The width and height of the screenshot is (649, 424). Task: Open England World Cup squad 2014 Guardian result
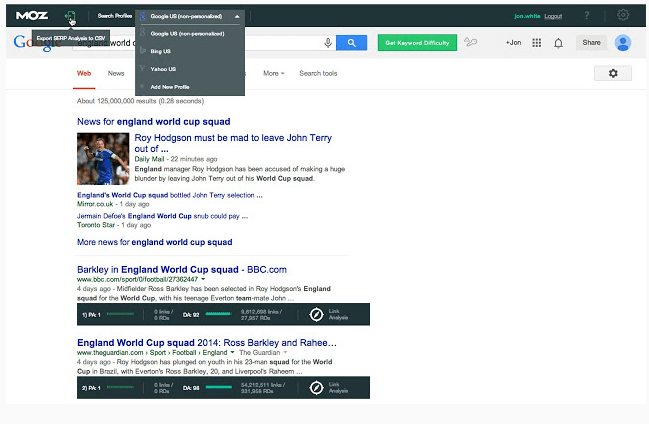pos(207,343)
